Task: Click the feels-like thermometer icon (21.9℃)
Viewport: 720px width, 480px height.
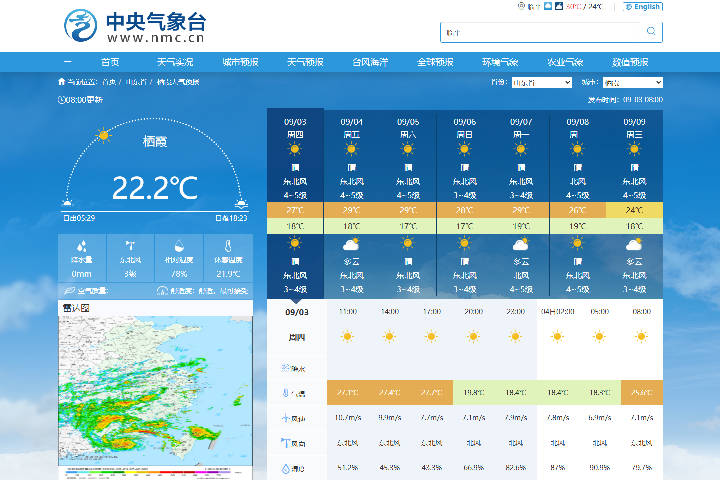Action: [228, 246]
